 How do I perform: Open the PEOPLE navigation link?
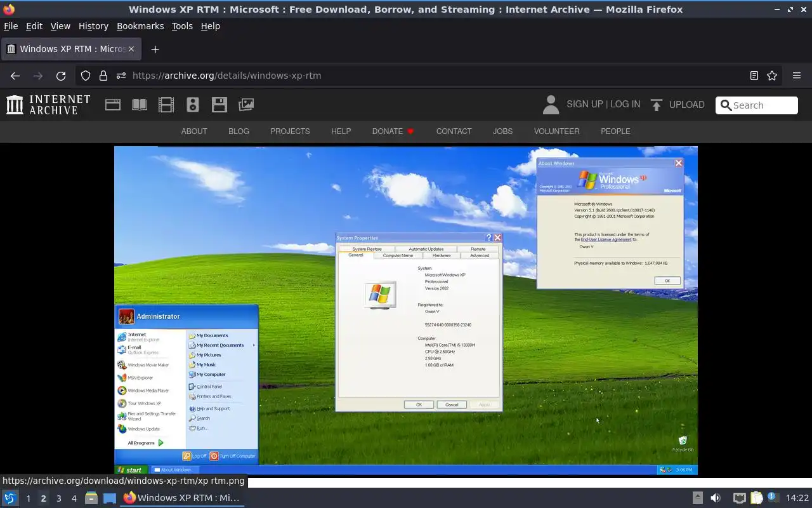tap(615, 131)
